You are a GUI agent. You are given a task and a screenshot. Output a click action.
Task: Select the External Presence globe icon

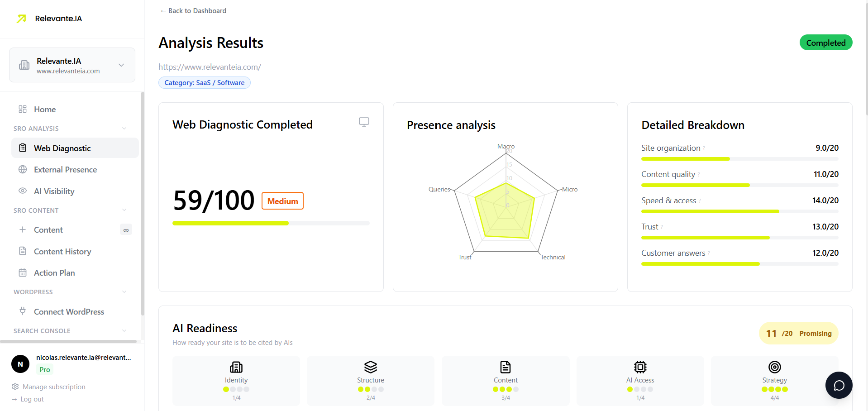pyautogui.click(x=22, y=169)
